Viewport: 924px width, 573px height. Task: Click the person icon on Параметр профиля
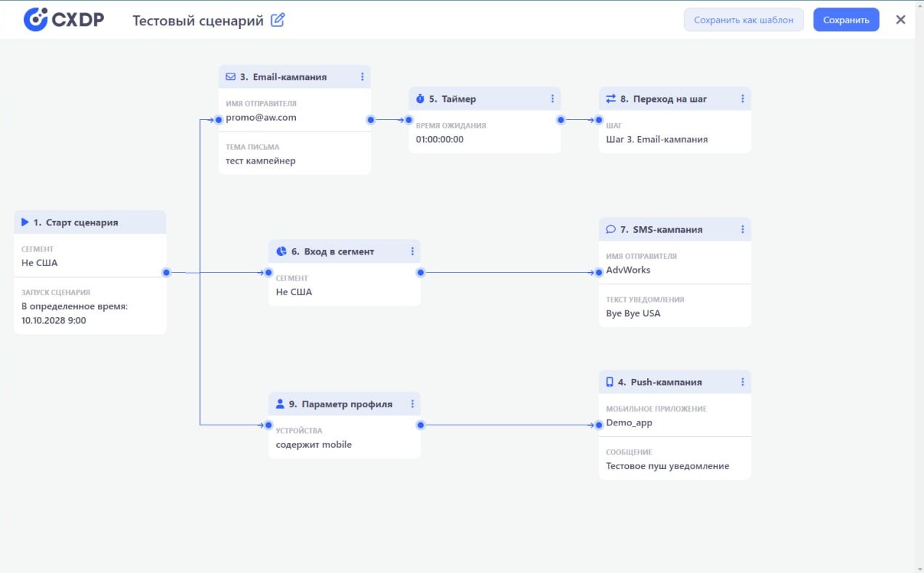281,404
